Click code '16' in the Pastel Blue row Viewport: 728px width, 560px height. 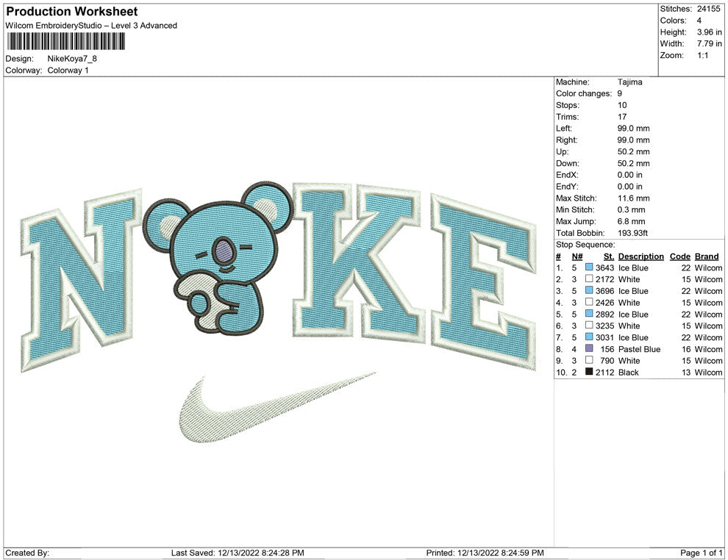coord(686,349)
